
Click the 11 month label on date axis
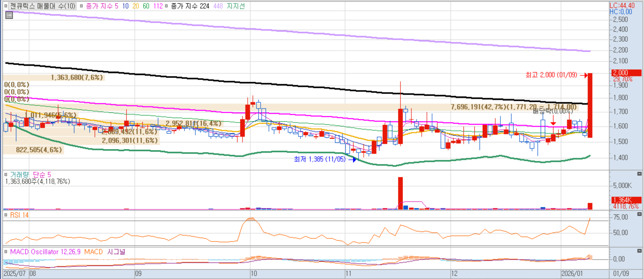[x=348, y=273]
